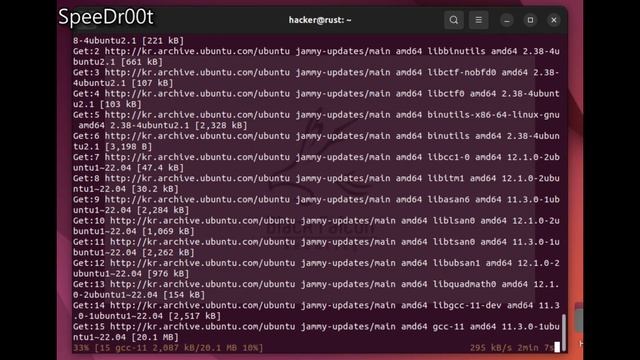640x360 pixels.
Task: Click the '[2,517 kB]' size text
Action: [x=194, y=316]
